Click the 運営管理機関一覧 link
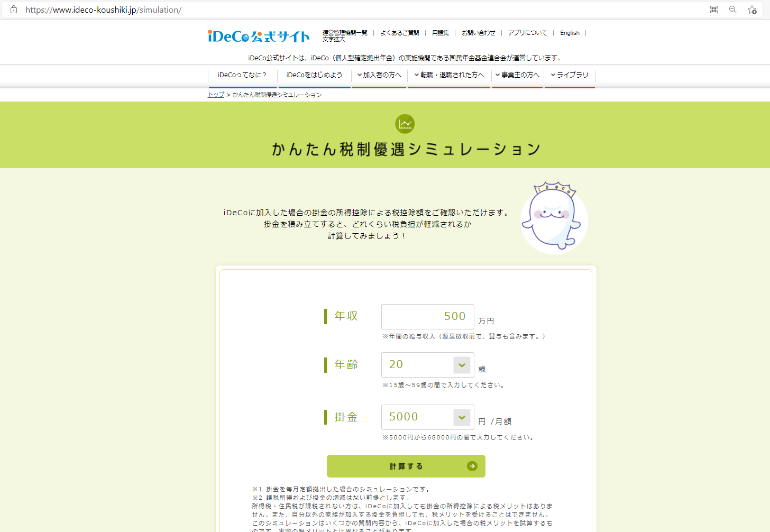This screenshot has height=532, width=770. 345,33
